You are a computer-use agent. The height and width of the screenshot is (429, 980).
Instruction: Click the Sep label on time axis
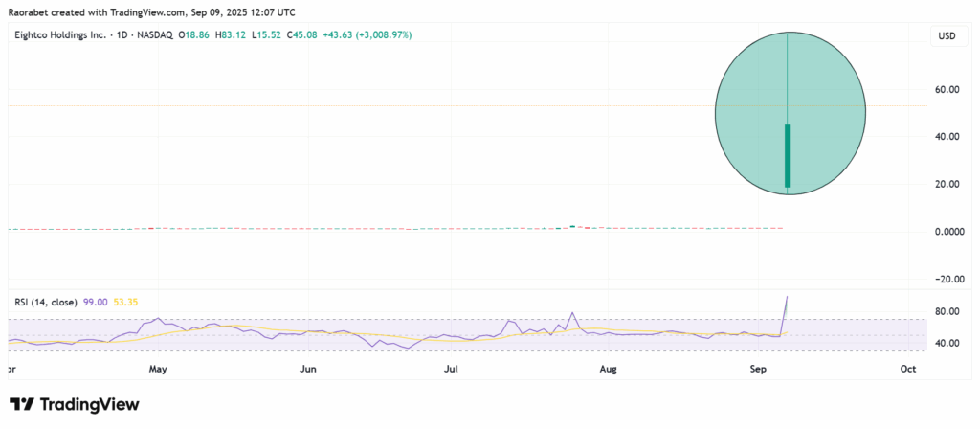click(758, 368)
